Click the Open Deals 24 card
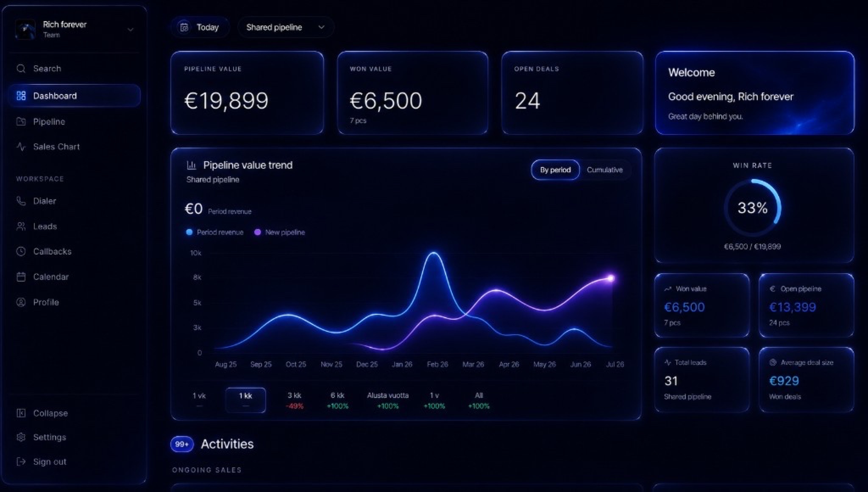 click(x=572, y=93)
